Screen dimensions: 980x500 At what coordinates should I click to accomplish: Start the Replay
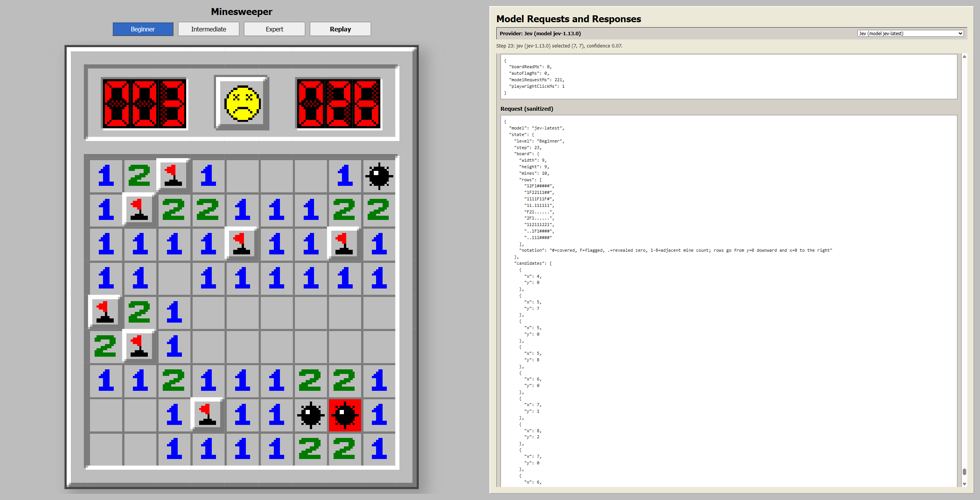click(340, 29)
